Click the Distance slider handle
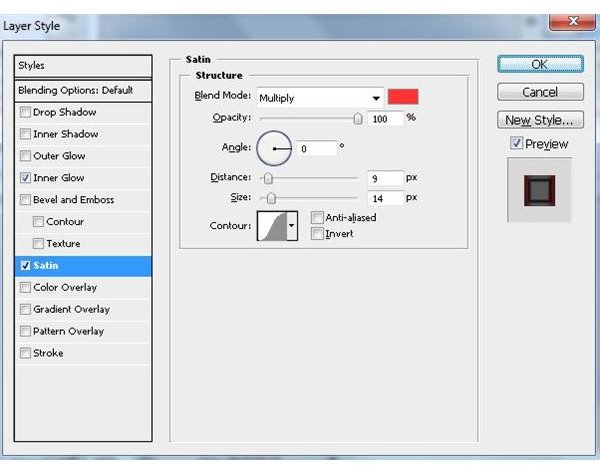Screen dimensions: 600x466 click(268, 178)
